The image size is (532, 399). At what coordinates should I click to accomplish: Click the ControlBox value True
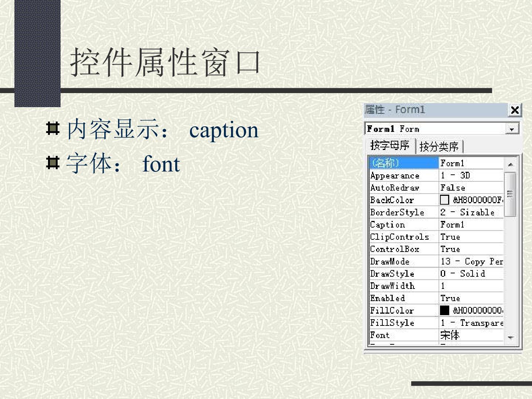tap(450, 249)
